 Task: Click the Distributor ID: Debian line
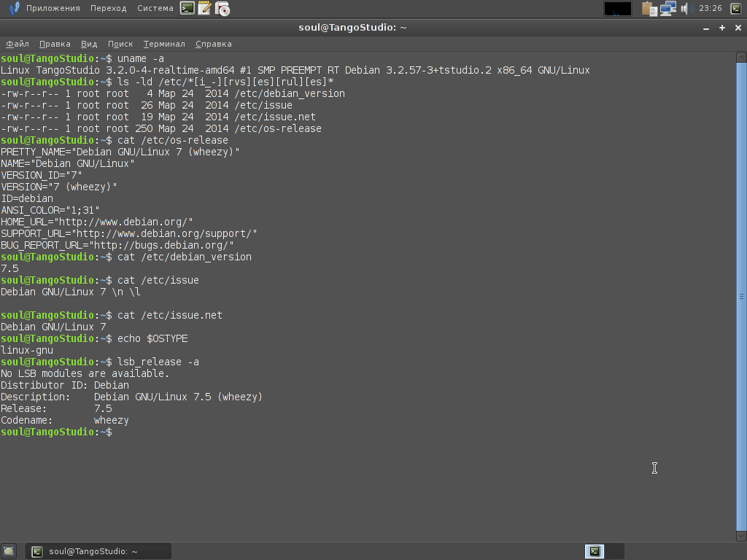(x=65, y=385)
